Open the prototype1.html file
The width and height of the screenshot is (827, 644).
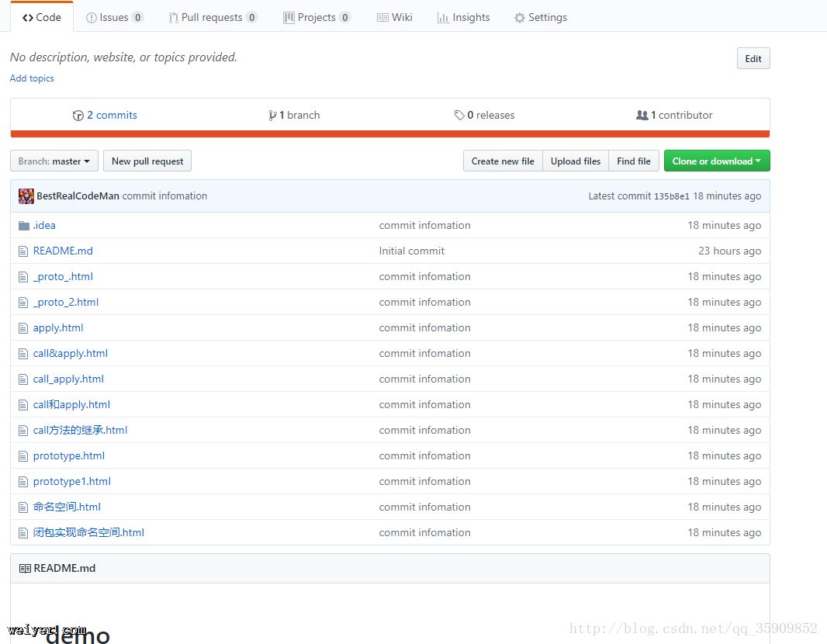pyautogui.click(x=71, y=481)
